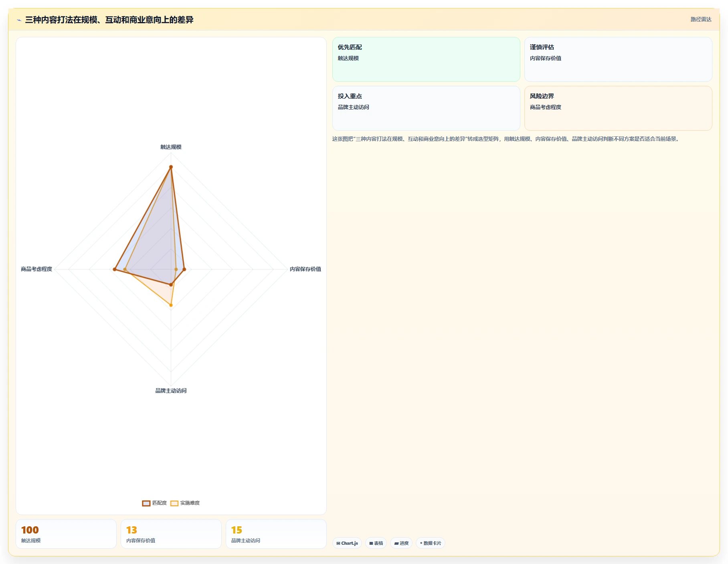Toggle the 实施难度 legend series
The width and height of the screenshot is (728, 564).
point(185,503)
